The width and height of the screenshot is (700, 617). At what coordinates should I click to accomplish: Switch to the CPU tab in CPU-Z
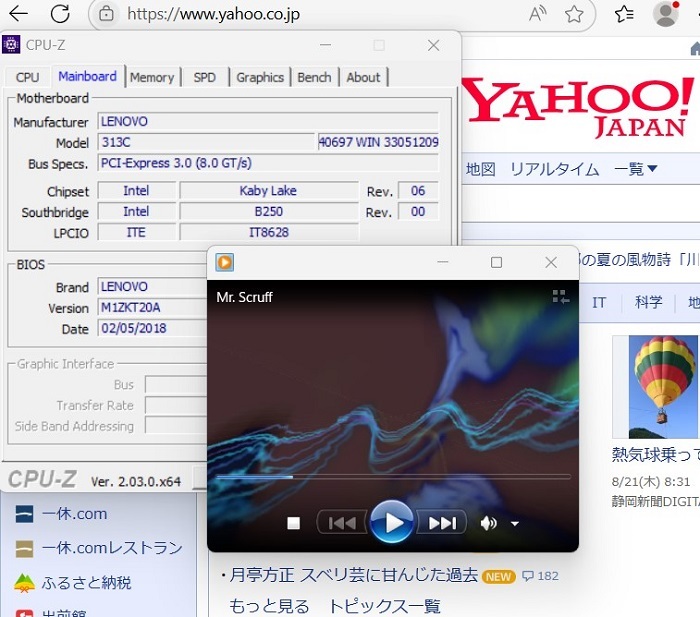point(28,77)
